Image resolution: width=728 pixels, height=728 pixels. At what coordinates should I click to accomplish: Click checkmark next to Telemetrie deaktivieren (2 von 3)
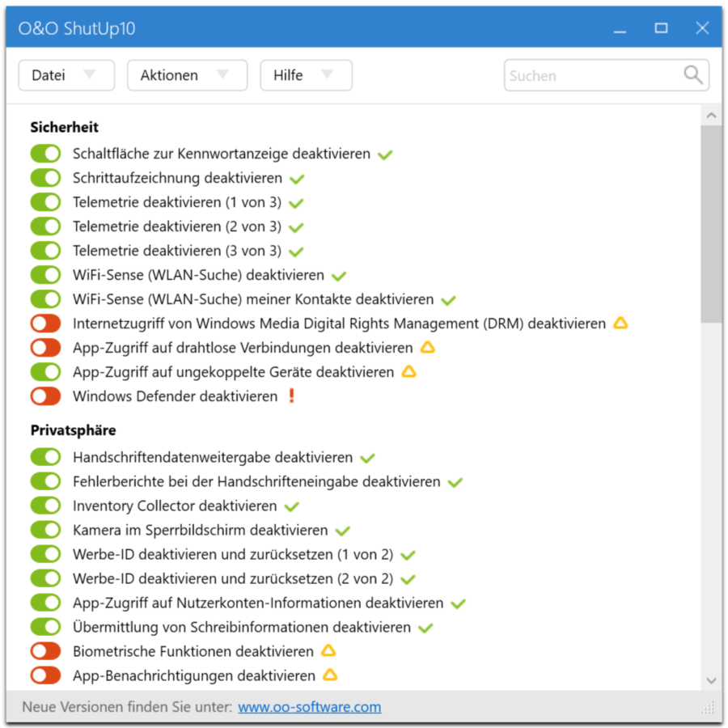pos(296,227)
